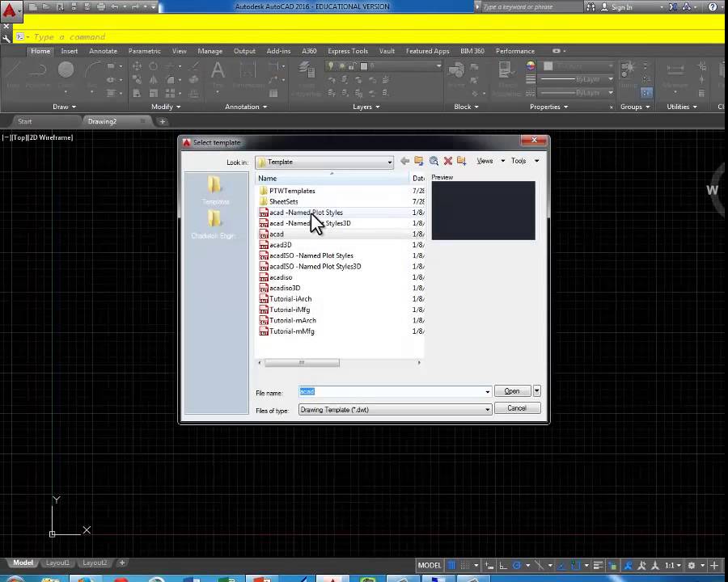Click the arrow beside the Open button

click(537, 390)
